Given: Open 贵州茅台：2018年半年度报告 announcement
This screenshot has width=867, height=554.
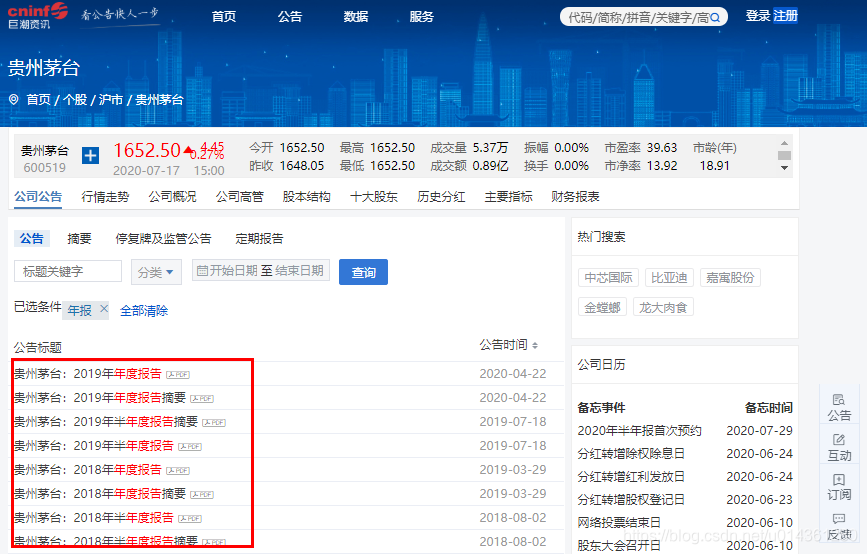Looking at the screenshot, I should 94,518.
